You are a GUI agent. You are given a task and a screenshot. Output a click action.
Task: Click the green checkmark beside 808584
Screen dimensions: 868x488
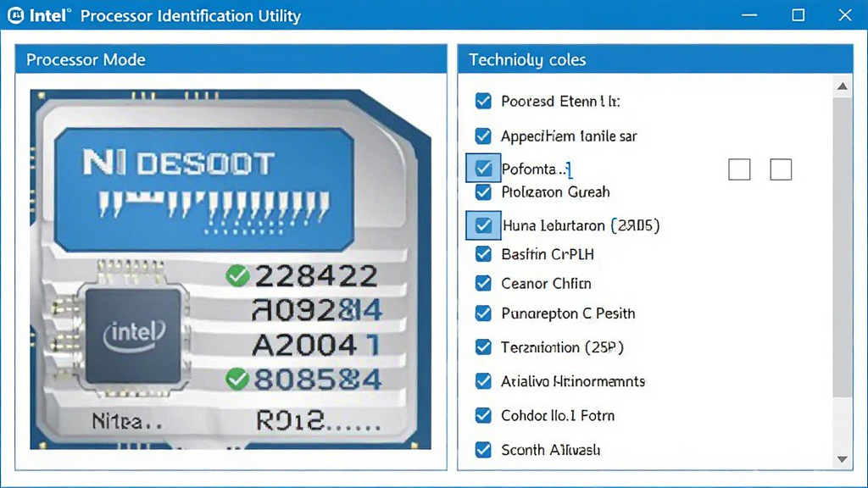[237, 379]
